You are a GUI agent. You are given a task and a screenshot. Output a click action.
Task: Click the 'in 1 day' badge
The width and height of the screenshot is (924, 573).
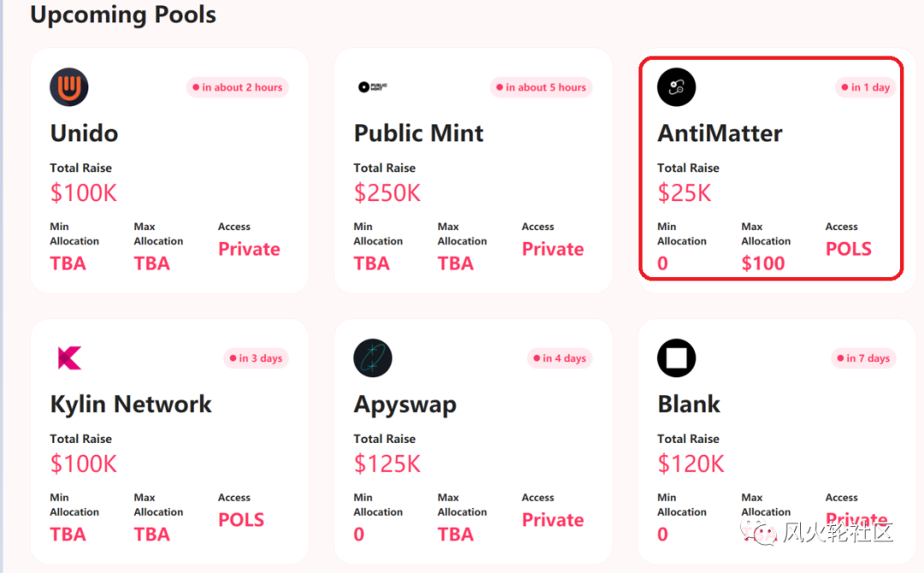(x=866, y=87)
